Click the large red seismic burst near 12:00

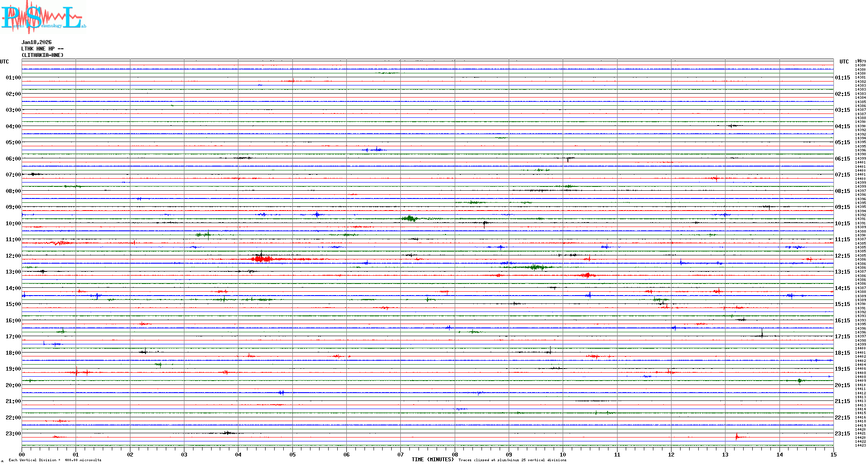(x=262, y=259)
